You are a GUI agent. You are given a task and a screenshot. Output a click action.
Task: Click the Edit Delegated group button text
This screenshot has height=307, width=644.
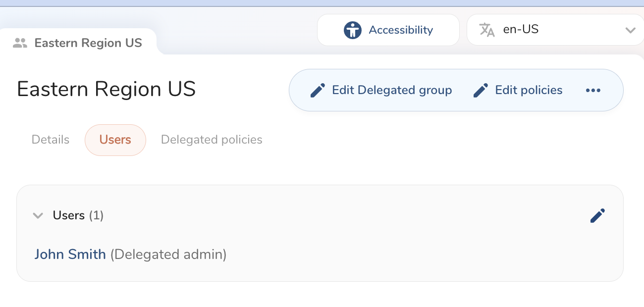point(391,90)
